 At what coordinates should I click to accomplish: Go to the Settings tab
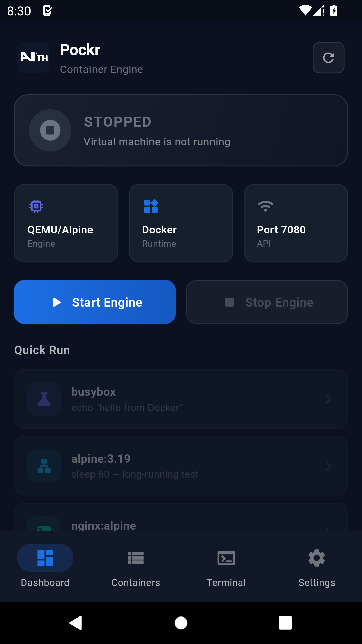point(317,566)
